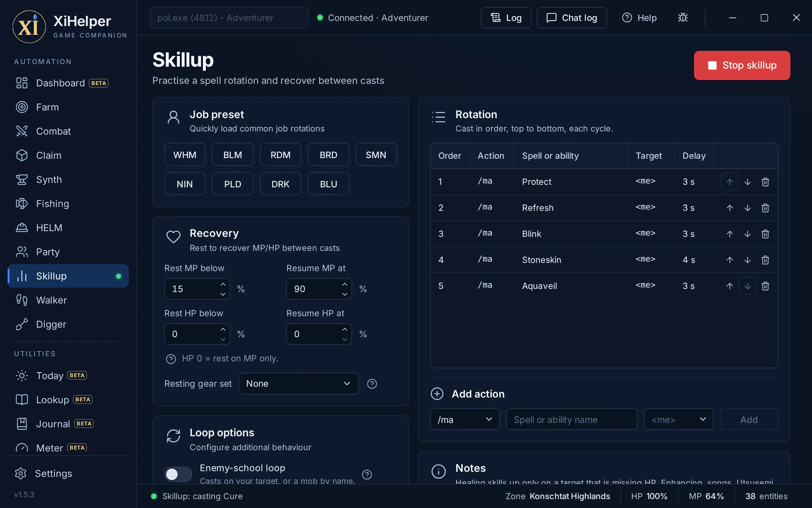Click the Job preset person icon
Image resolution: width=812 pixels, height=508 pixels.
(174, 117)
